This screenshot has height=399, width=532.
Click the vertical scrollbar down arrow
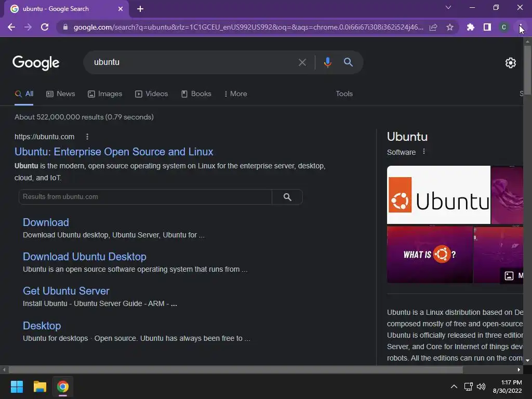pos(527,361)
